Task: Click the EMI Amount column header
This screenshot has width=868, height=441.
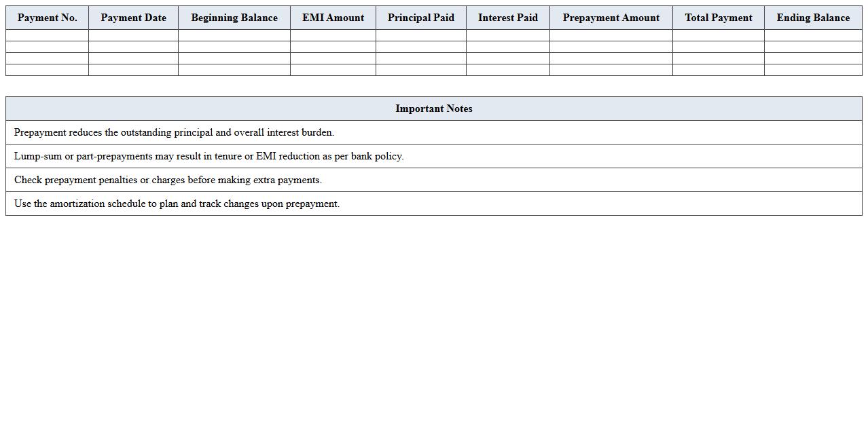Action: (x=333, y=18)
